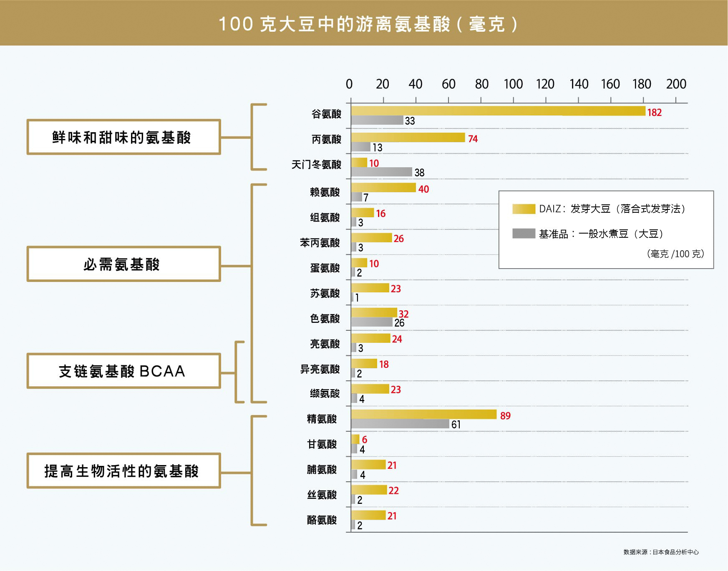Click the red value 40 for 赖氨酸
The width and height of the screenshot is (728, 571).
[423, 189]
